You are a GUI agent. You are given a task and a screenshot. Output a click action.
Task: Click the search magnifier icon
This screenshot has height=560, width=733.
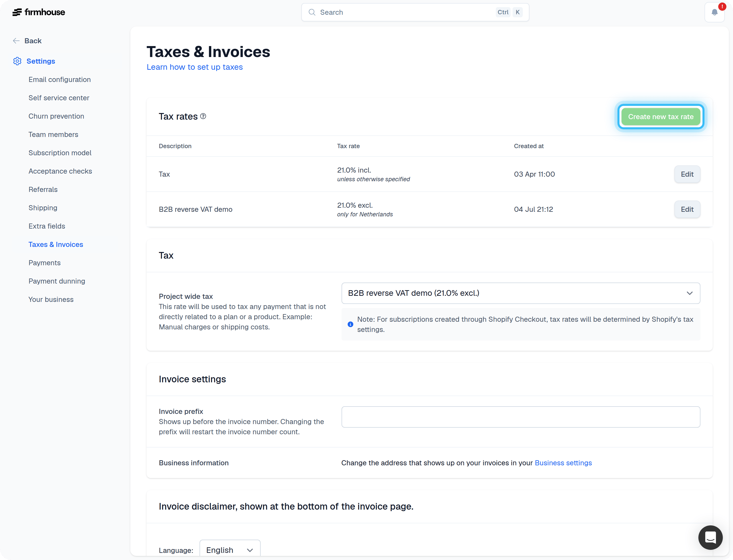tap(312, 12)
